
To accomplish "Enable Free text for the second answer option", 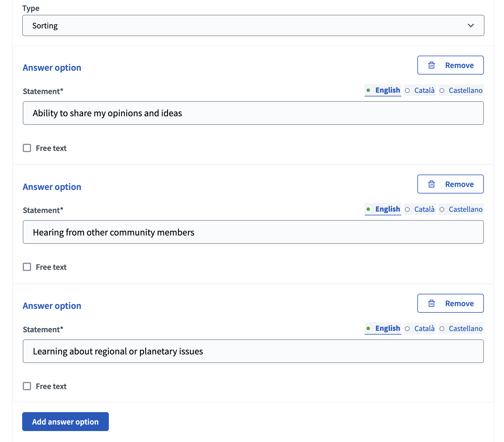I will [27, 267].
